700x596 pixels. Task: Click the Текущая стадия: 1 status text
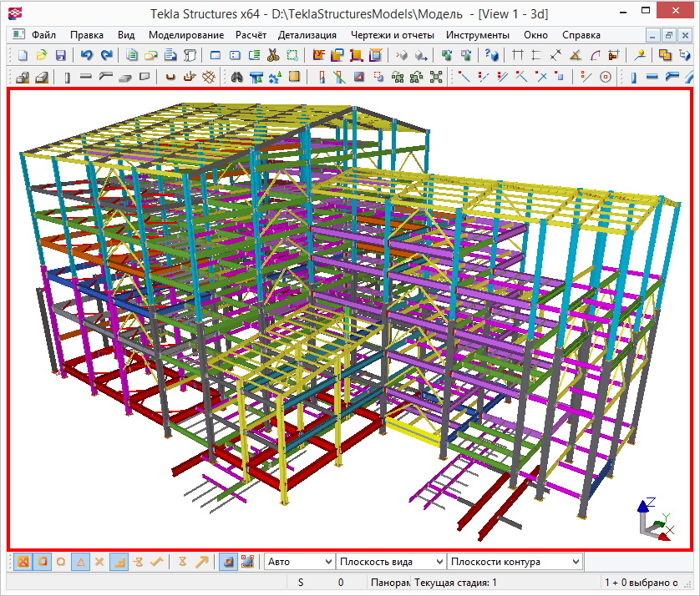[455, 582]
